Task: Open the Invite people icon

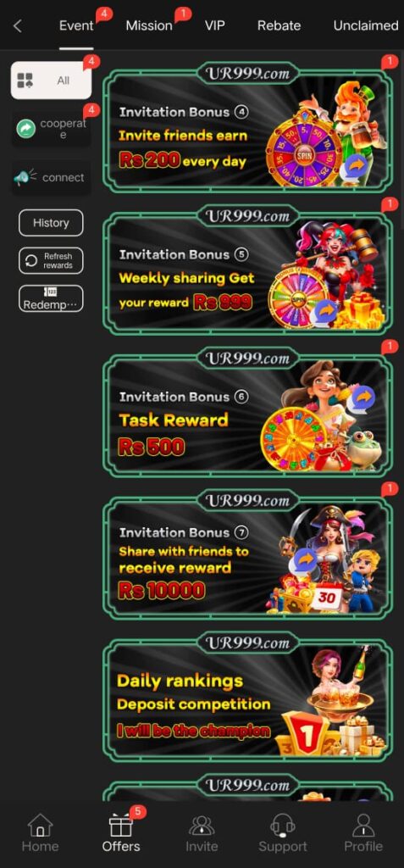Action: pyautogui.click(x=202, y=826)
